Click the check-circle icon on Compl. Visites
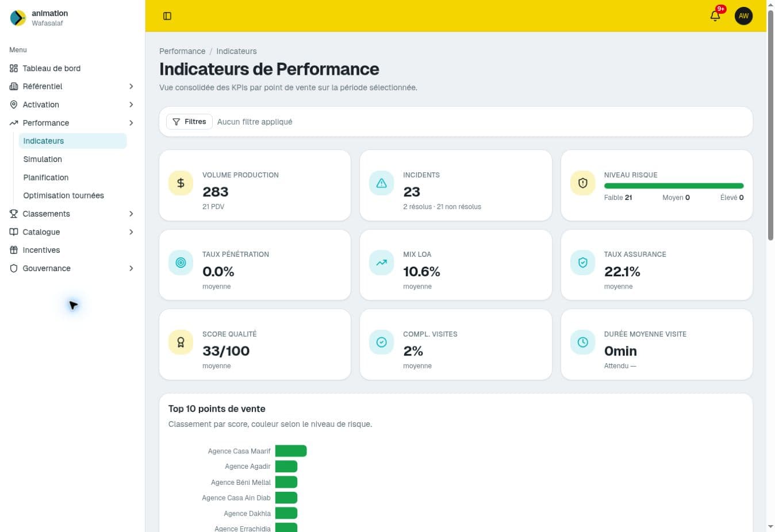Viewport: 775px width, 532px height. pyautogui.click(x=381, y=342)
